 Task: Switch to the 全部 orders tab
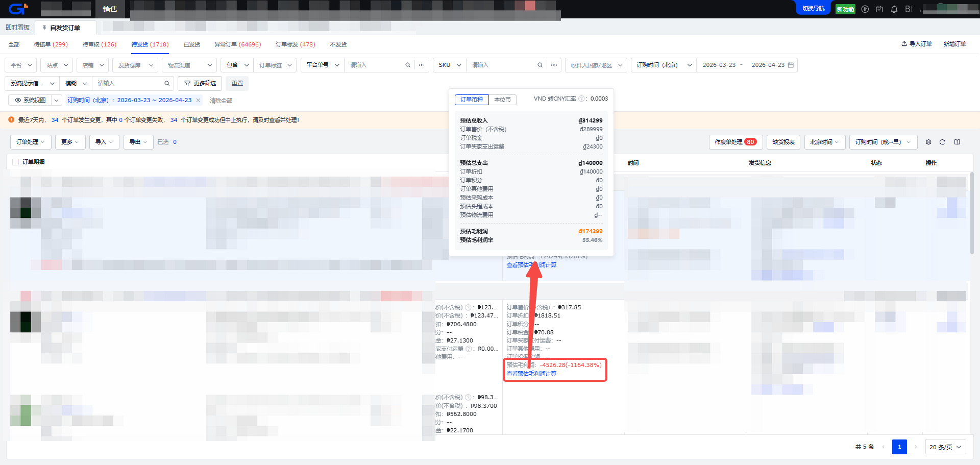click(14, 44)
